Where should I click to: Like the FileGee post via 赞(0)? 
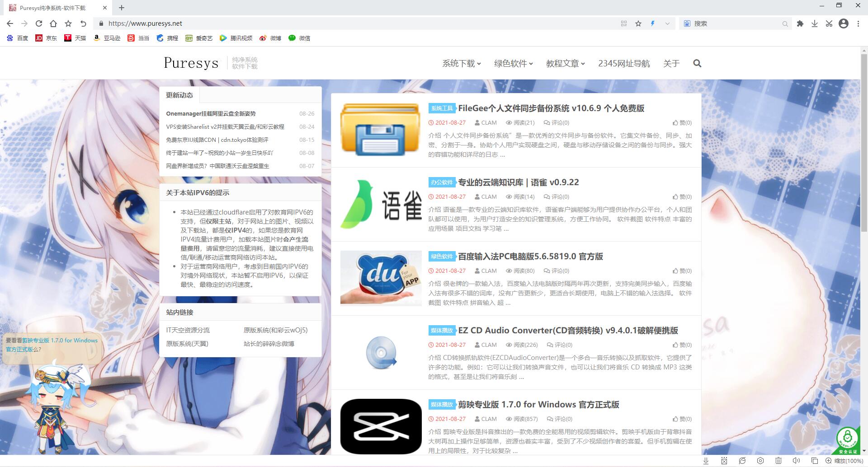(x=682, y=123)
